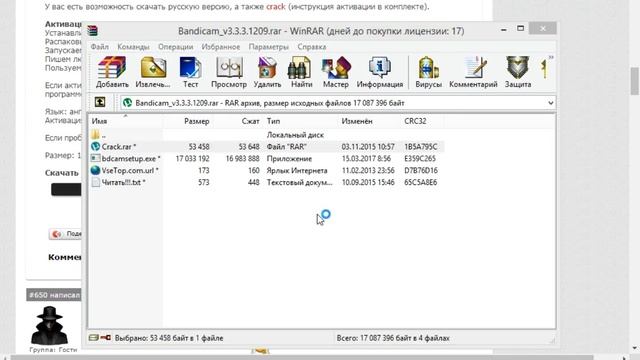Go up one folder level button
The height and width of the screenshot is (360, 640).
click(x=100, y=102)
